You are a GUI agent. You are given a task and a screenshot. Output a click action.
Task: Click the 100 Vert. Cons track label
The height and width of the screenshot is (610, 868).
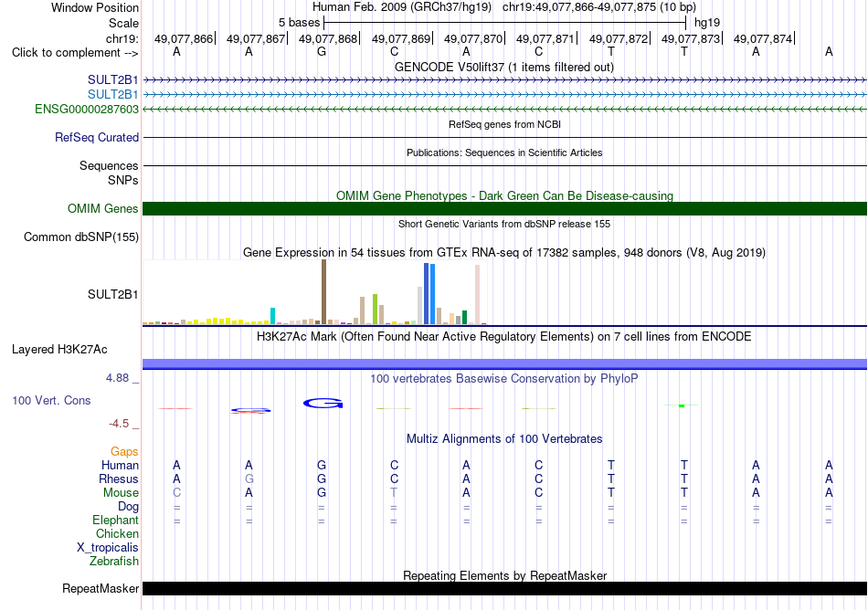pos(51,400)
